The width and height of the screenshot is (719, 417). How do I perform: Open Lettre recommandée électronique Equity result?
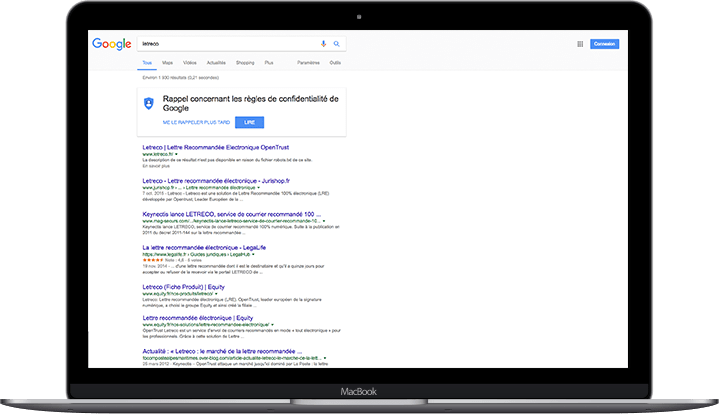[198, 318]
